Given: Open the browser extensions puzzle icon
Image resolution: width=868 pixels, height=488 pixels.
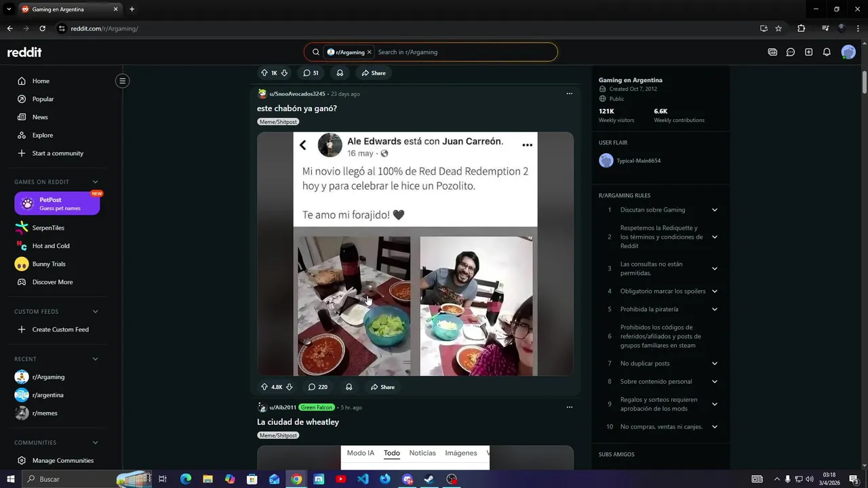Looking at the screenshot, I should pos(801,28).
